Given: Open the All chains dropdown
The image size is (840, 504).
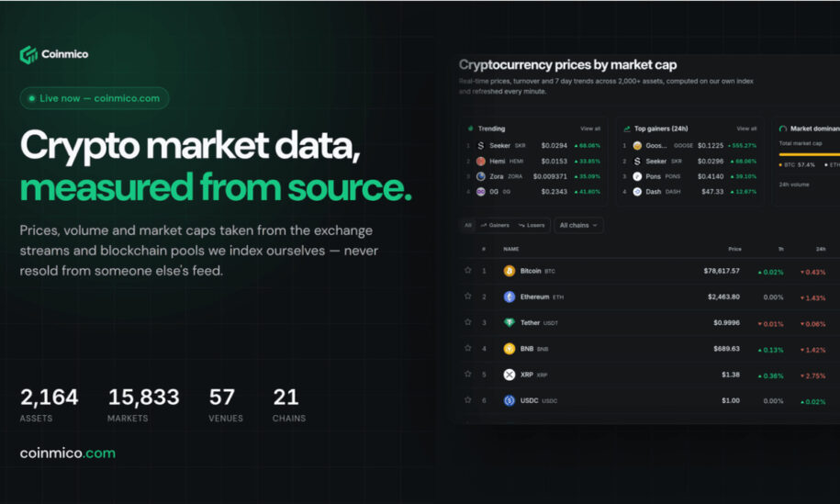Looking at the screenshot, I should click(x=578, y=226).
